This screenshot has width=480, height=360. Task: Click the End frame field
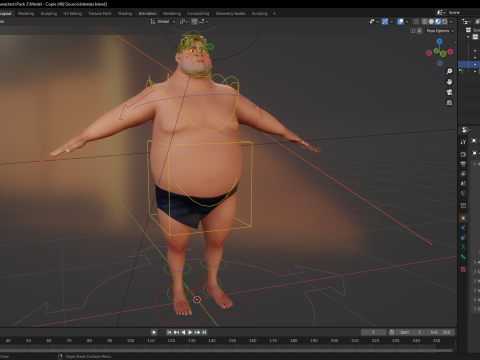(x=440, y=332)
